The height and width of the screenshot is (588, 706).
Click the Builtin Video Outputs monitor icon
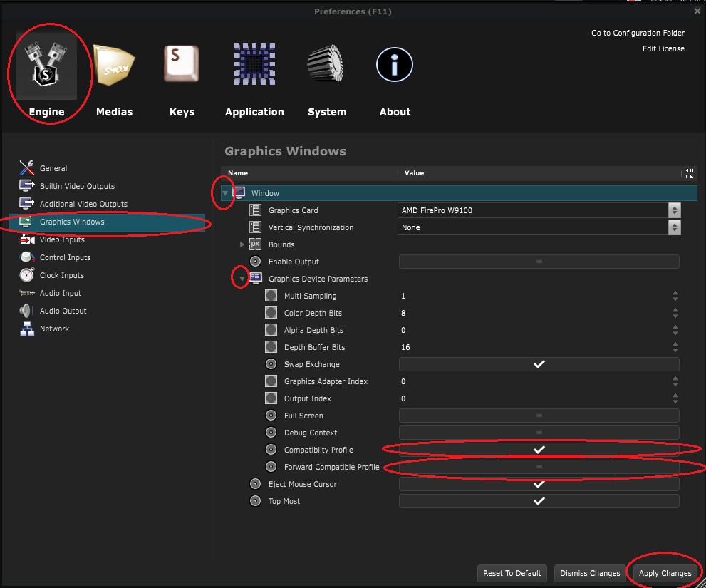point(26,185)
